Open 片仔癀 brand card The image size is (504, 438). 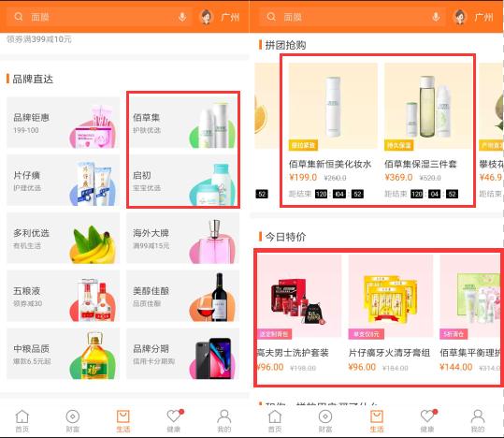[64, 181]
